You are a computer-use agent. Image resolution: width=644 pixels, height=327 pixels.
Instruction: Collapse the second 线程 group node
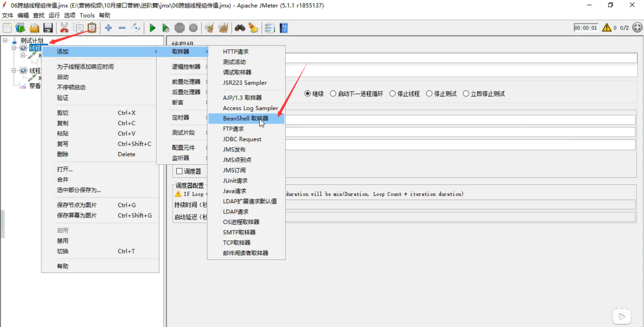pyautogui.click(x=14, y=70)
